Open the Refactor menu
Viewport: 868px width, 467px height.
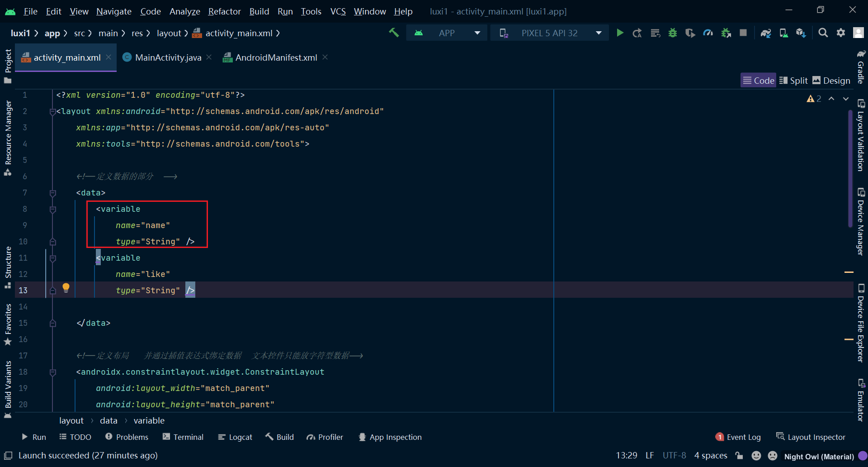pyautogui.click(x=224, y=11)
